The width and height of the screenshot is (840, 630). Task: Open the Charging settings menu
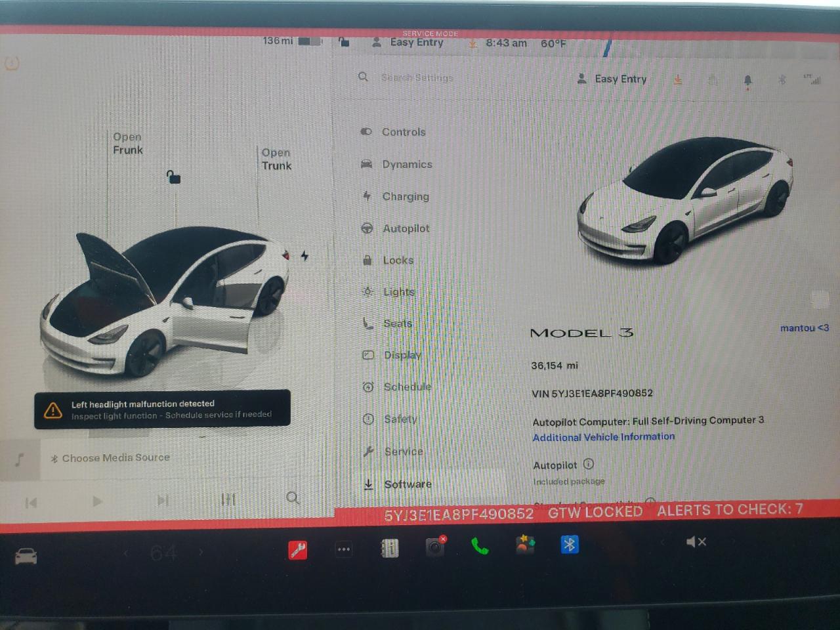coord(395,196)
